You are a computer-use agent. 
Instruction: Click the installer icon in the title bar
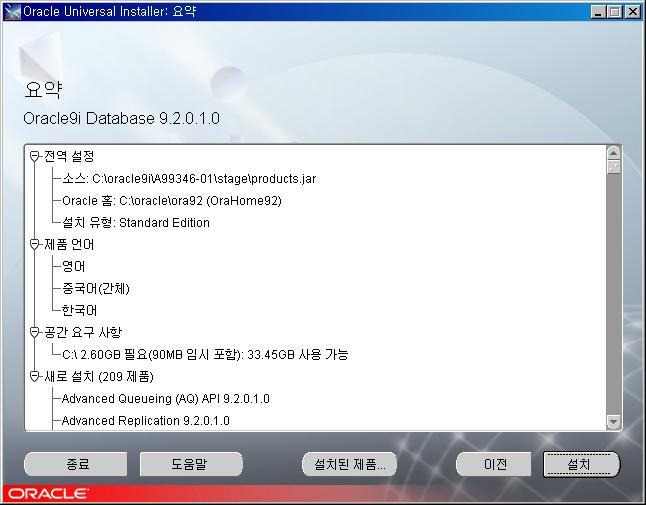pos(12,12)
